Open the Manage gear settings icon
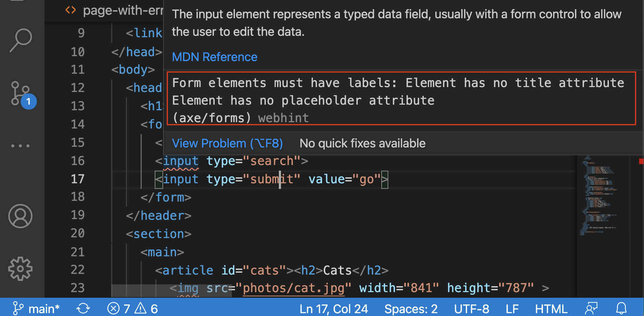The height and width of the screenshot is (316, 644). pos(20,269)
